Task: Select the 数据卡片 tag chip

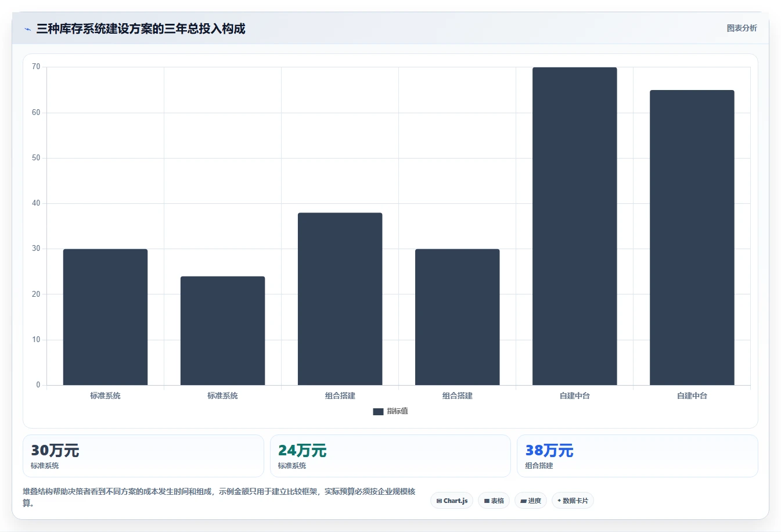Action: pyautogui.click(x=573, y=501)
